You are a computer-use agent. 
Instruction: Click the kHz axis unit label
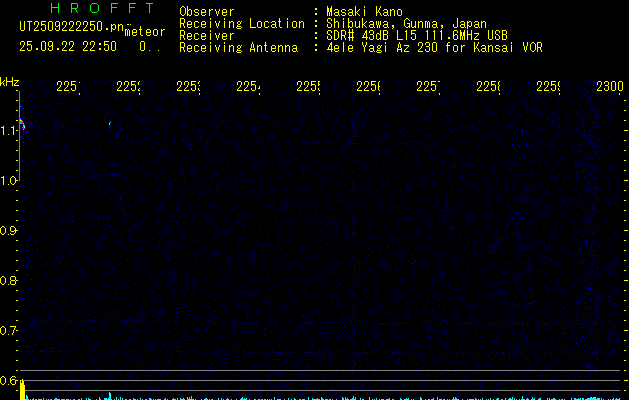click(9, 82)
